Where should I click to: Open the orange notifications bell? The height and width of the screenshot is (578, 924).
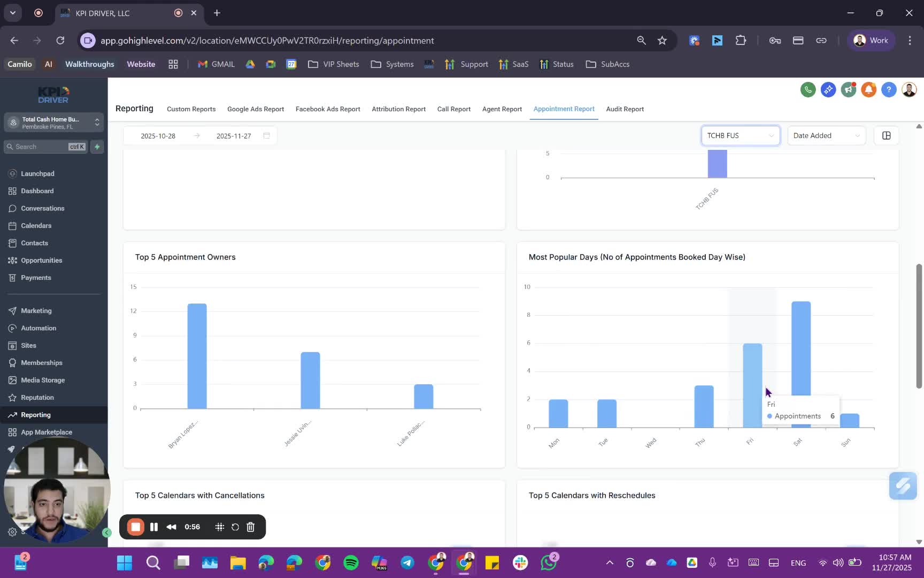[x=869, y=89]
